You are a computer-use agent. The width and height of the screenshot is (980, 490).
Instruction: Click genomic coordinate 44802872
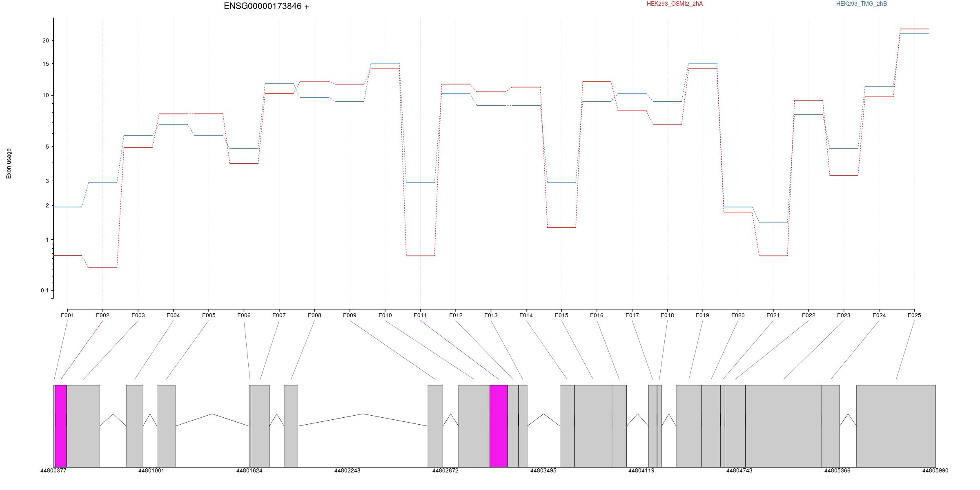click(x=445, y=471)
